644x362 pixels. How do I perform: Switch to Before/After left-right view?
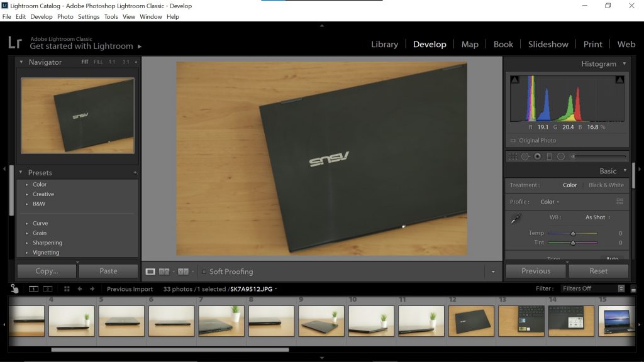pyautogui.click(x=164, y=271)
